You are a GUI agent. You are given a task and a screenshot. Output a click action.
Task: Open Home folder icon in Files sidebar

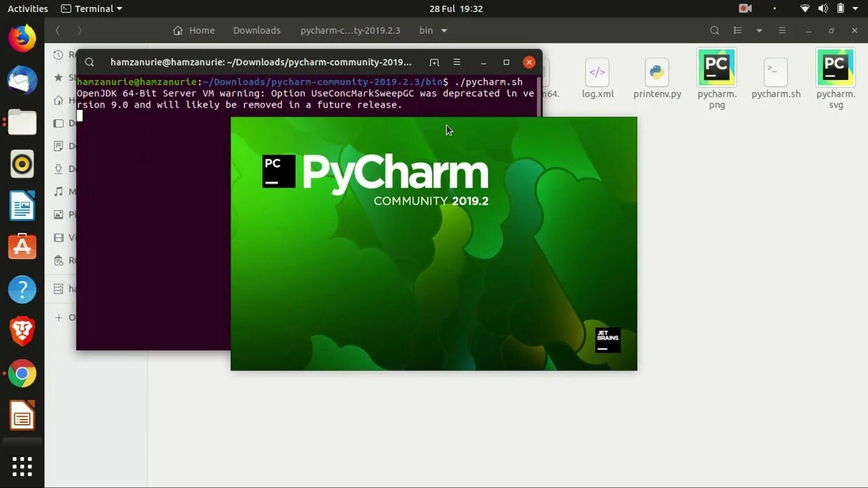pyautogui.click(x=60, y=100)
